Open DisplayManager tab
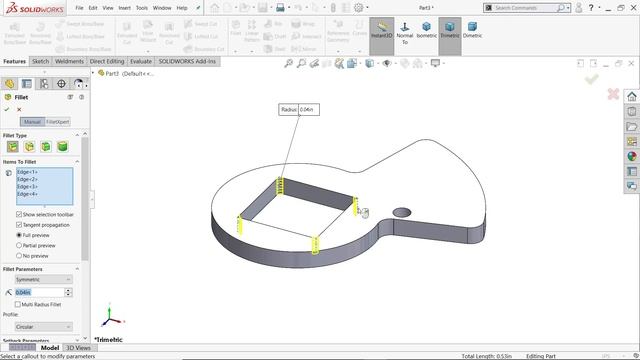The image size is (640, 360). tap(79, 84)
